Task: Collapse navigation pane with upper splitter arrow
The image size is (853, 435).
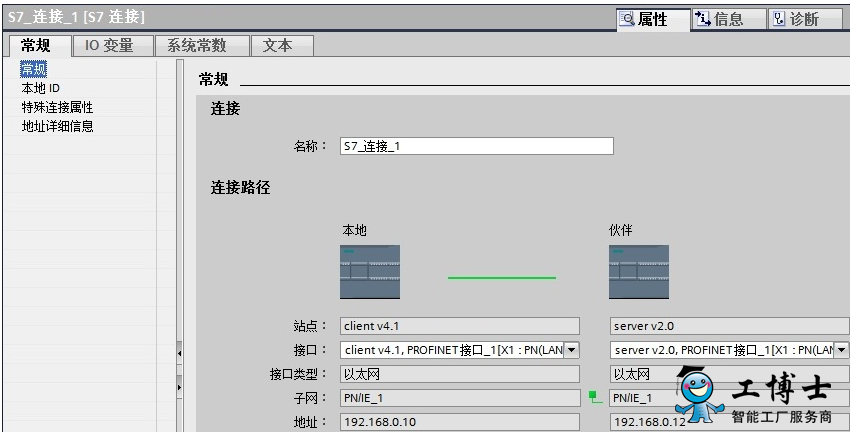Action: coord(180,353)
